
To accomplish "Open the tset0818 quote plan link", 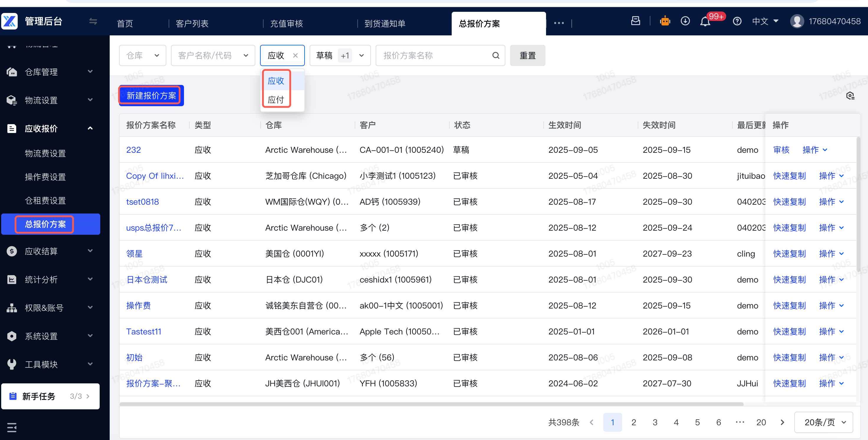I will click(x=142, y=202).
